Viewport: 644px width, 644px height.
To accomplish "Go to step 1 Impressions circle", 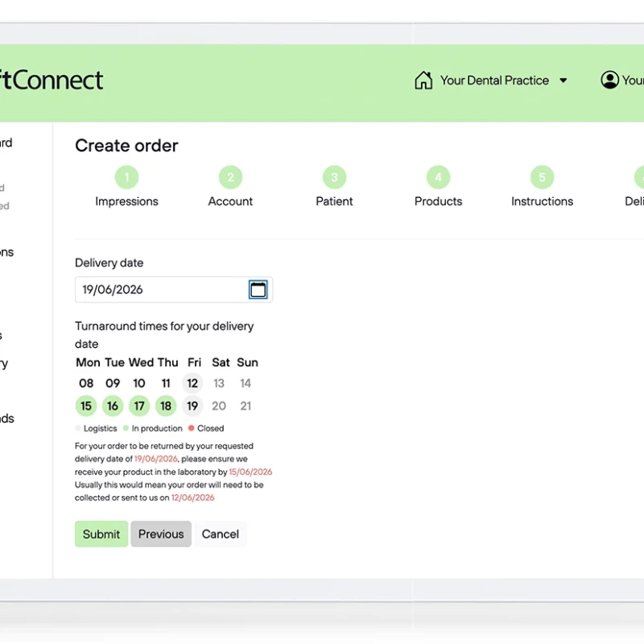I will click(x=126, y=177).
